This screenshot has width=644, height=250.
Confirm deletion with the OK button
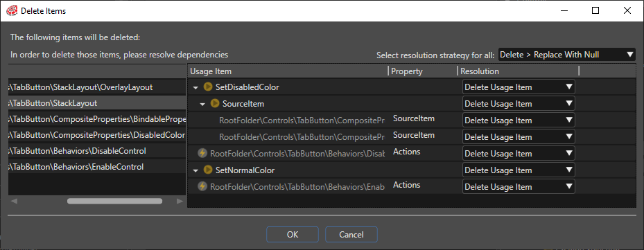[293, 234]
